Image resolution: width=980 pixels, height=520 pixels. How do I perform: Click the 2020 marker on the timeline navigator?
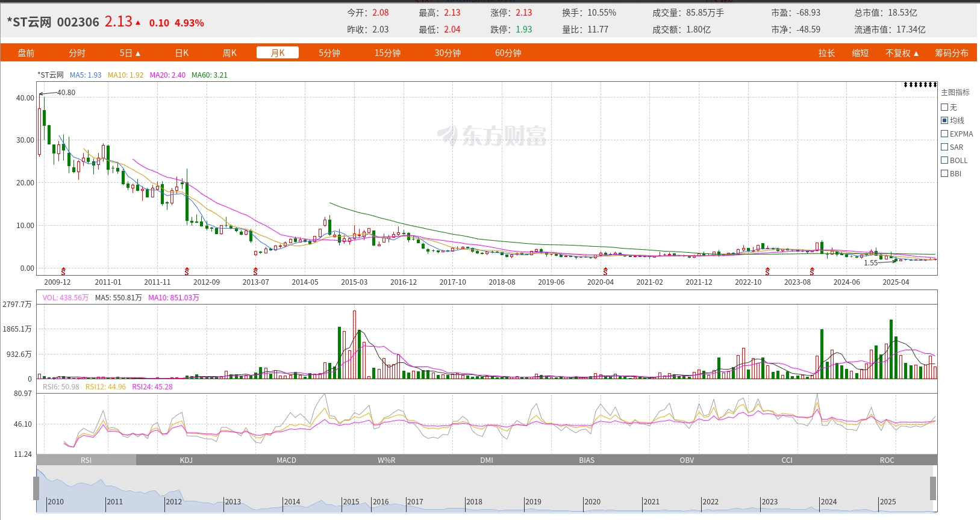tap(592, 502)
